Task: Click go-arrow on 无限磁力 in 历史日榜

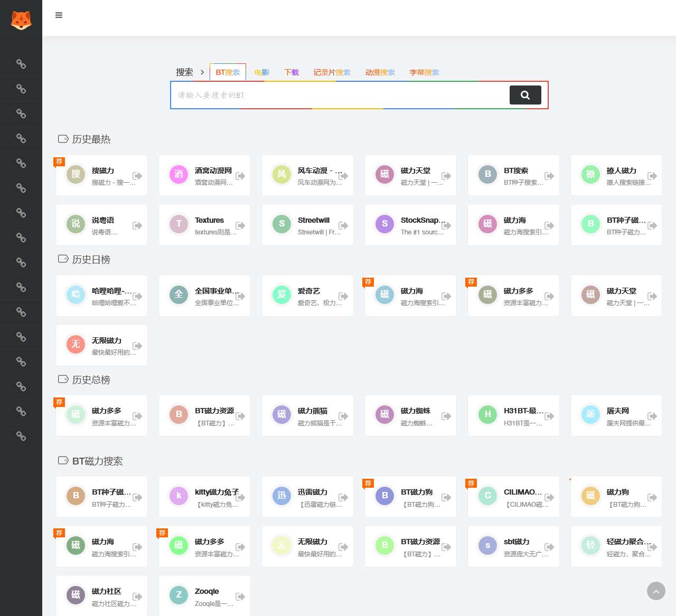Action: point(137,346)
